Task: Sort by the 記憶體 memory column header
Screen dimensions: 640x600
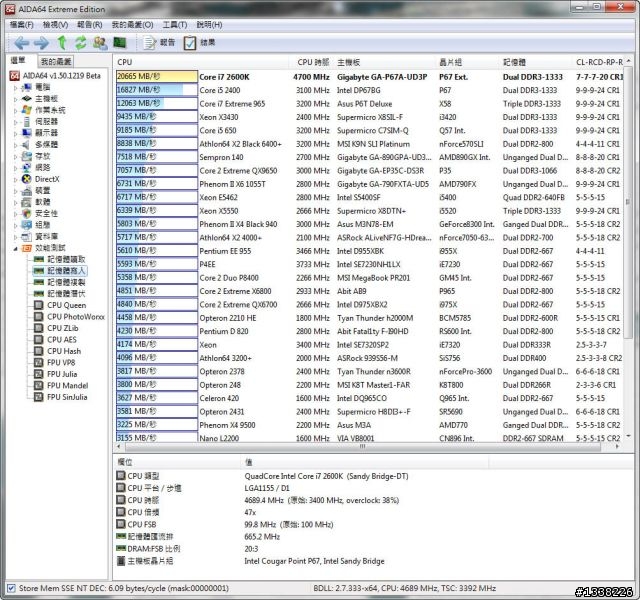Action: tap(536, 62)
